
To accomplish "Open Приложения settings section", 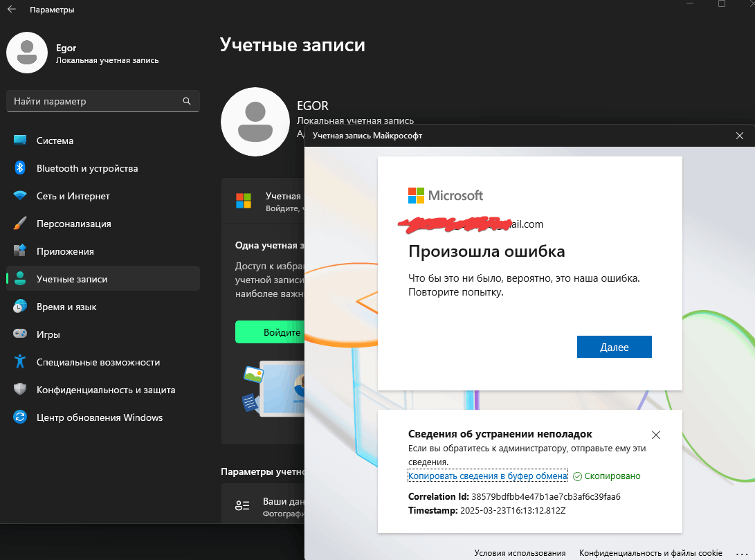I will pyautogui.click(x=103, y=251).
